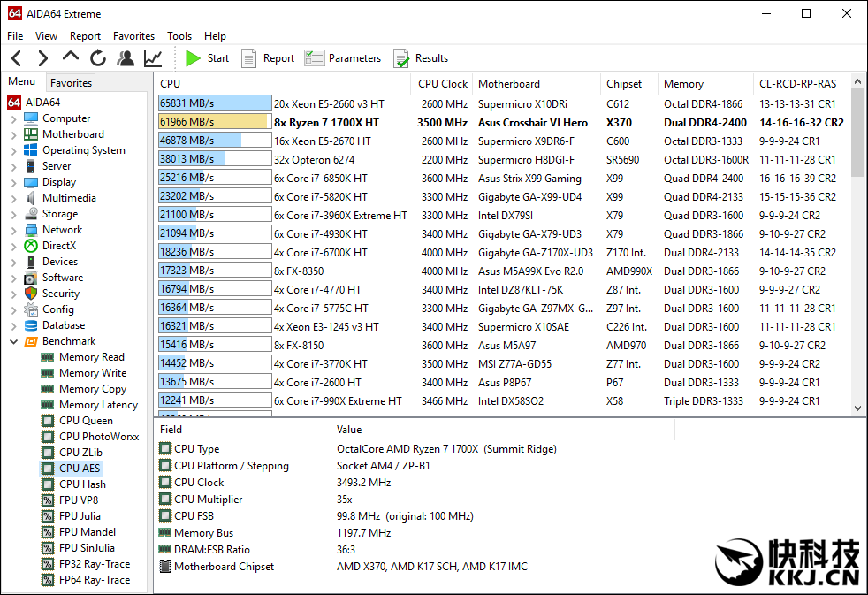This screenshot has width=868, height=595.
Task: Click the graph chart toolbar icon
Action: point(153,58)
